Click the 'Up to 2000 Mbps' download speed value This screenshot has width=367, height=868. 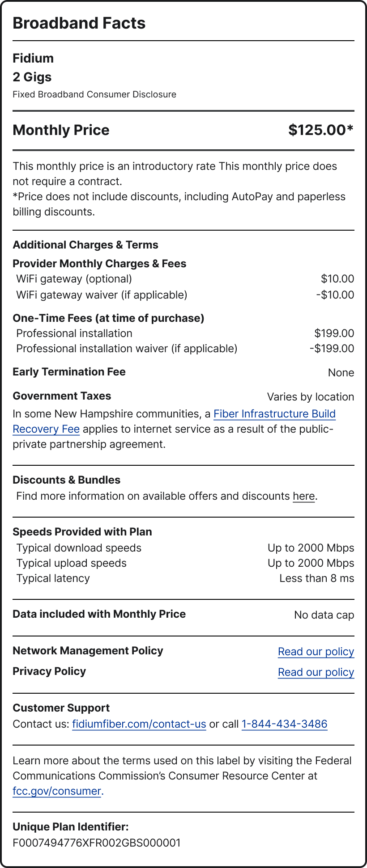coord(311,548)
